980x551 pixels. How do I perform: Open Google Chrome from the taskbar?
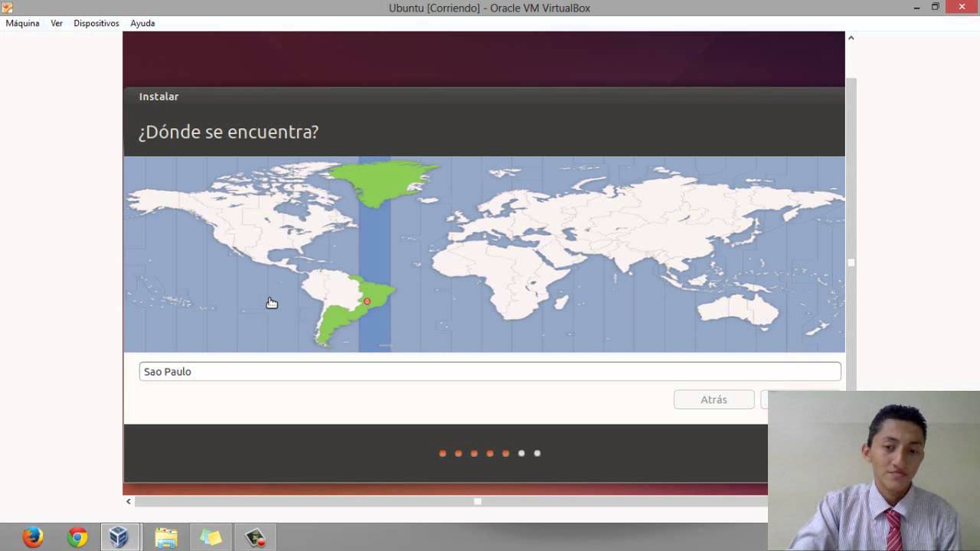77,537
